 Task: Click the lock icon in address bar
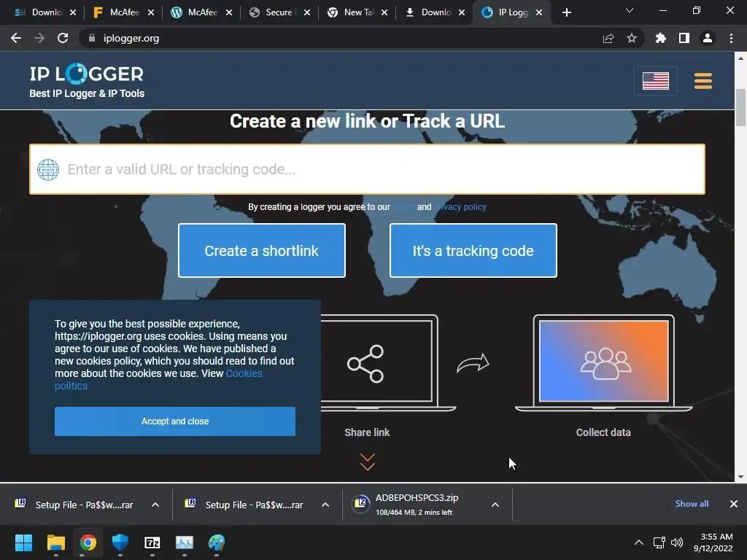pyautogui.click(x=92, y=38)
